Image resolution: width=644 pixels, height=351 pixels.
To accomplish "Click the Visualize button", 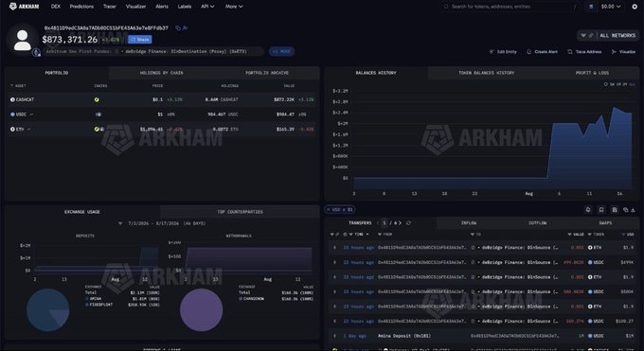I will [x=623, y=52].
